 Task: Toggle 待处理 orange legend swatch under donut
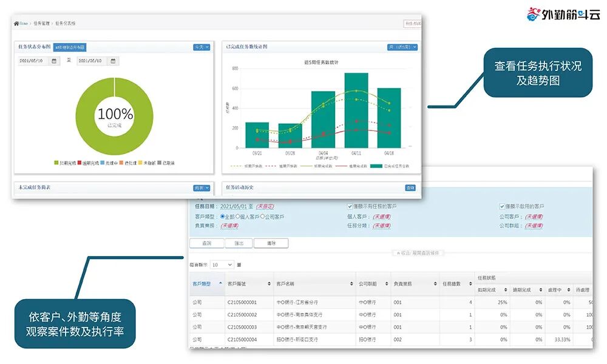(121, 163)
